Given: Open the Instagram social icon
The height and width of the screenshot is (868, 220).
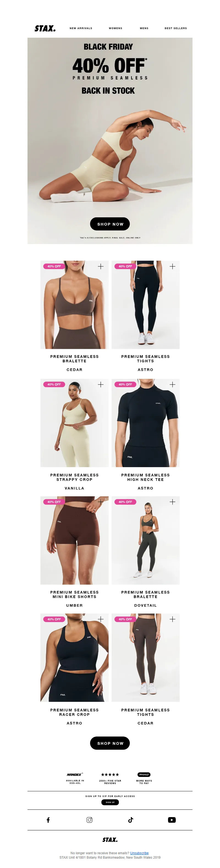Looking at the screenshot, I should pos(89,820).
